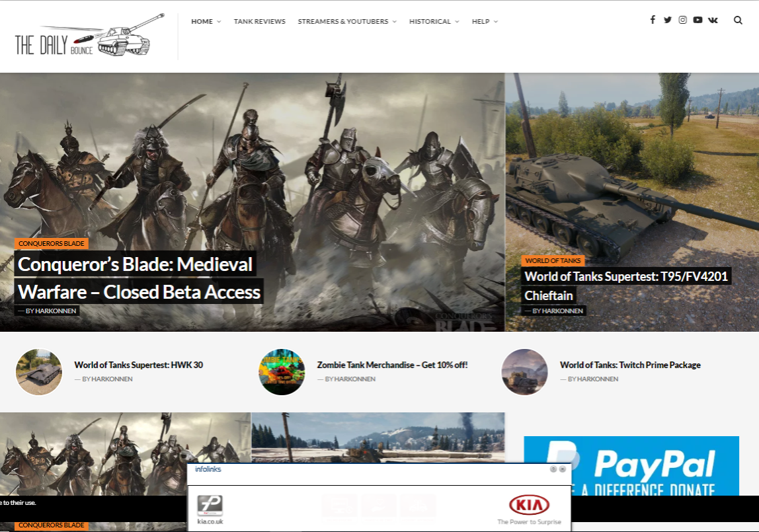Image resolution: width=759 pixels, height=532 pixels.
Task: Click author Harkonnen under Zombie Tank Merchandise
Action: tap(355, 379)
